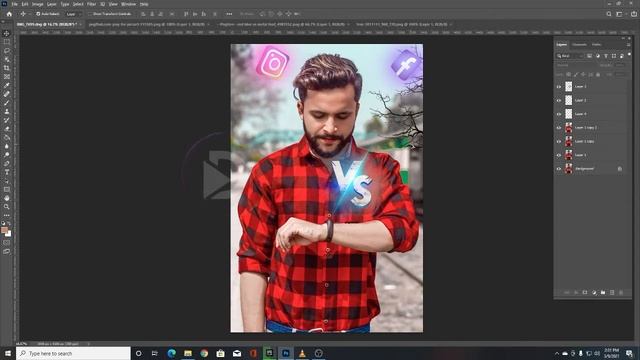Enable the Auto-Select checkbox

38,14
